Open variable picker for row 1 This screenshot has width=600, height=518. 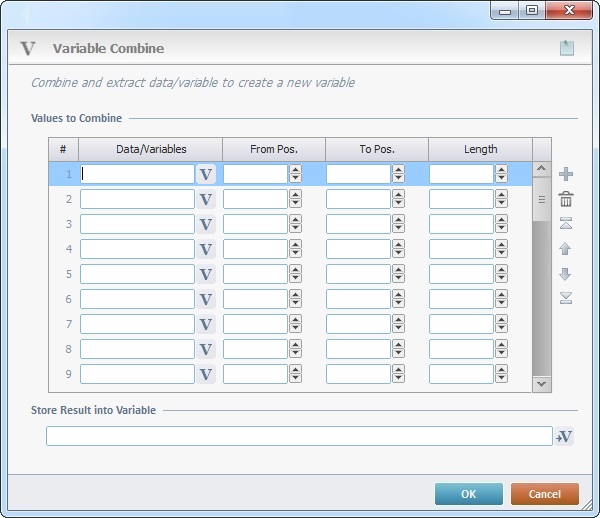(206, 174)
